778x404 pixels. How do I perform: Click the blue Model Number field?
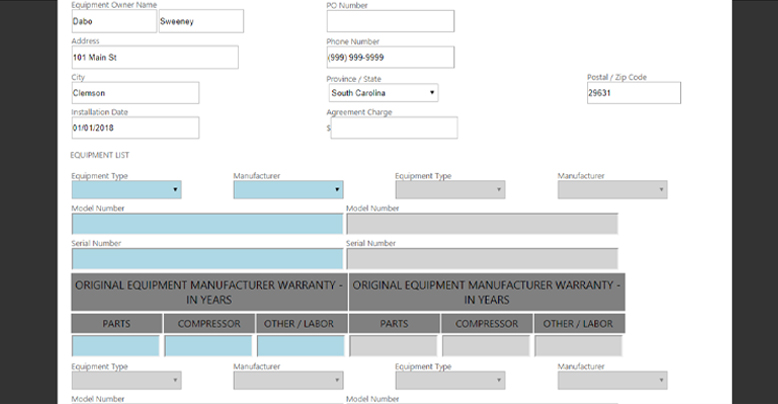click(207, 224)
